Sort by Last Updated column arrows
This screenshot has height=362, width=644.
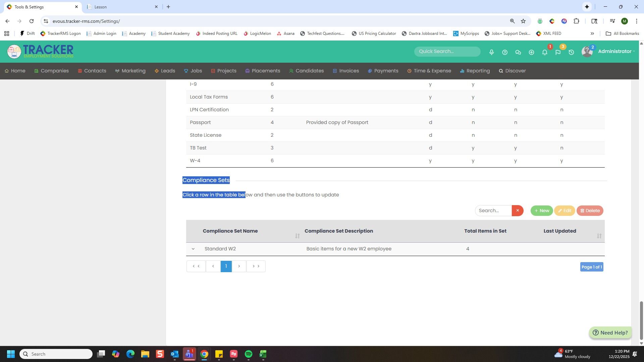pyautogui.click(x=599, y=236)
